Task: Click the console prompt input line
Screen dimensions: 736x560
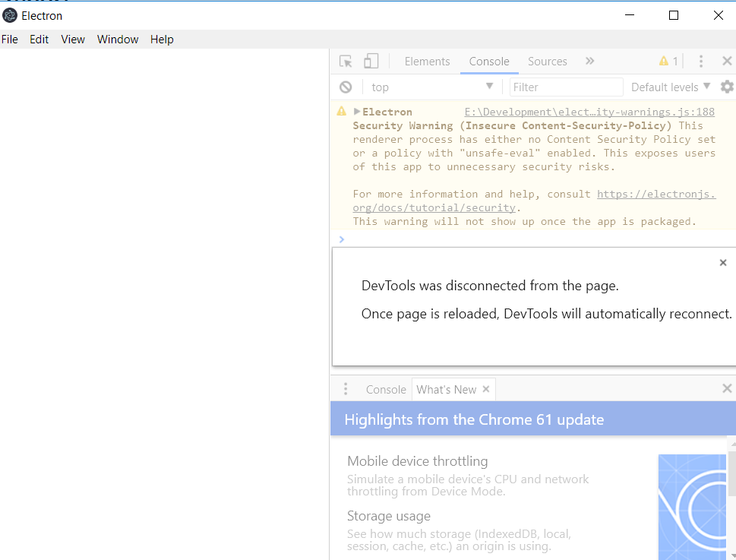Action: click(x=532, y=239)
